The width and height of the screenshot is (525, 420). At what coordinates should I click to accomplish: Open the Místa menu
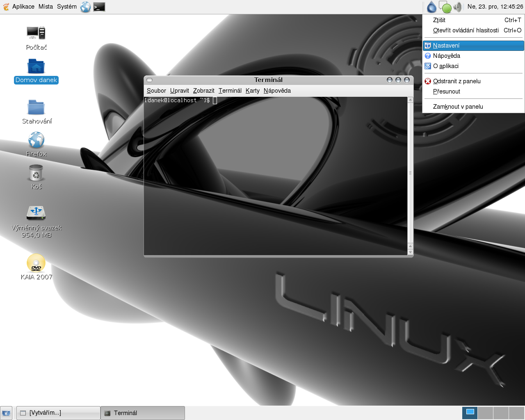pos(46,7)
